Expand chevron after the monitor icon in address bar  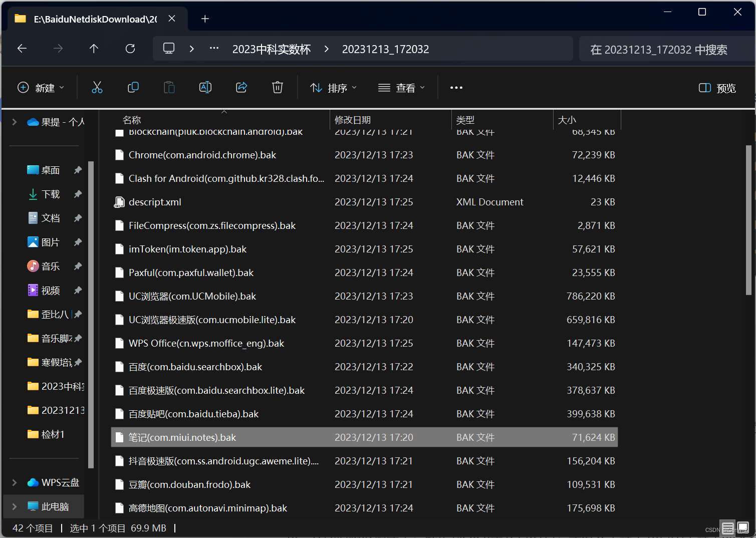click(x=192, y=49)
